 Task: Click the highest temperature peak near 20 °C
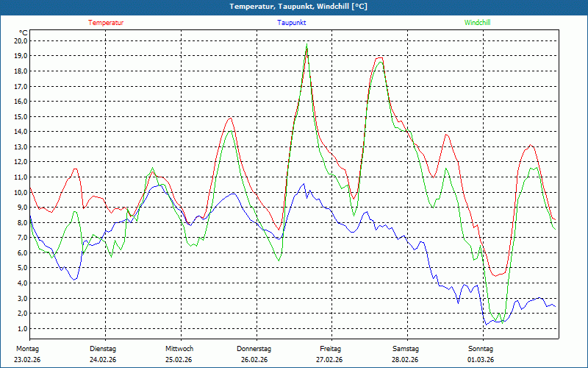306,46
